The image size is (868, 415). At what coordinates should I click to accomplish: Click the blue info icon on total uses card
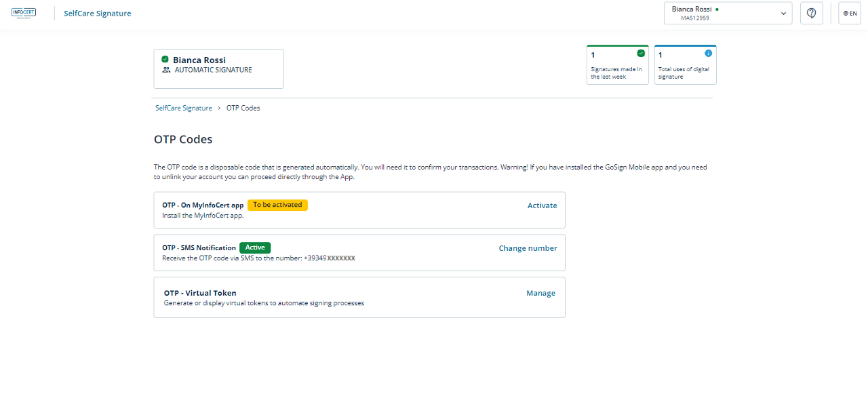click(x=709, y=53)
